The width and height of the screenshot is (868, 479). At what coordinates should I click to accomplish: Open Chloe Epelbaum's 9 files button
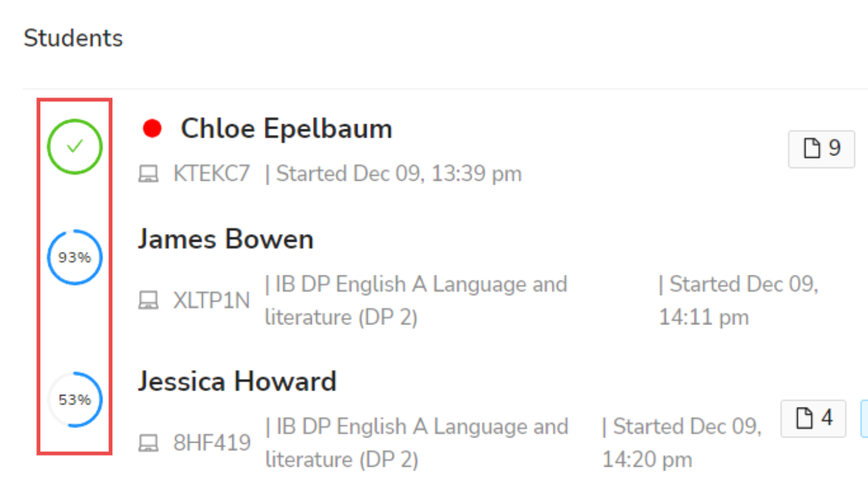point(821,149)
